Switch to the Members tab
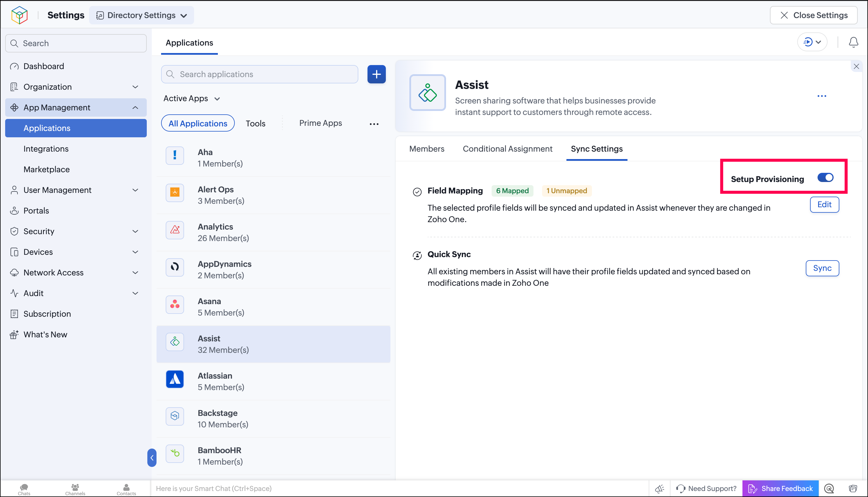868x497 pixels. click(427, 149)
